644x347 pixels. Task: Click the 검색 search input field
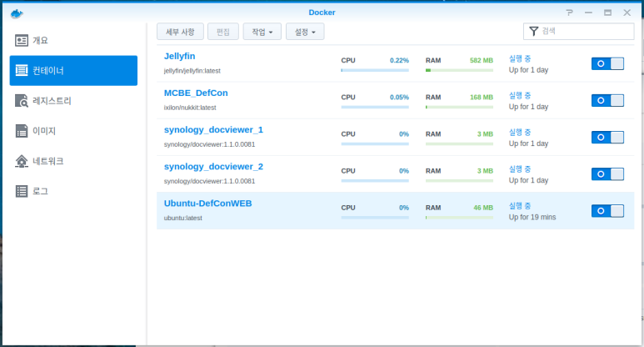578,31
